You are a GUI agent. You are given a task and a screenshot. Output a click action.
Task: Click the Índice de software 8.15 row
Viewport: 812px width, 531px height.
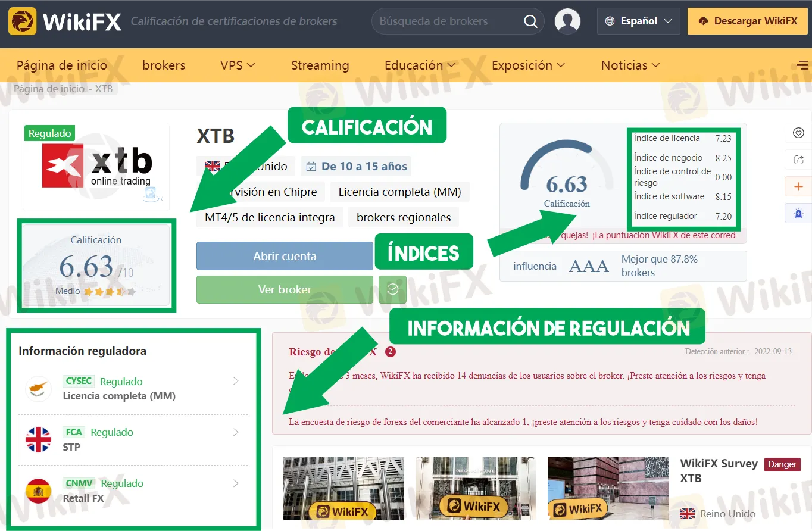click(683, 196)
